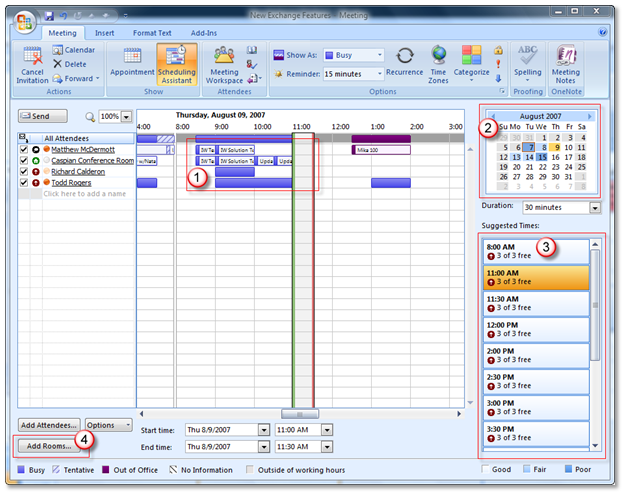Screen dimensions: 626x496
Task: Undo the last action in quick access toolbar
Action: (63, 16)
